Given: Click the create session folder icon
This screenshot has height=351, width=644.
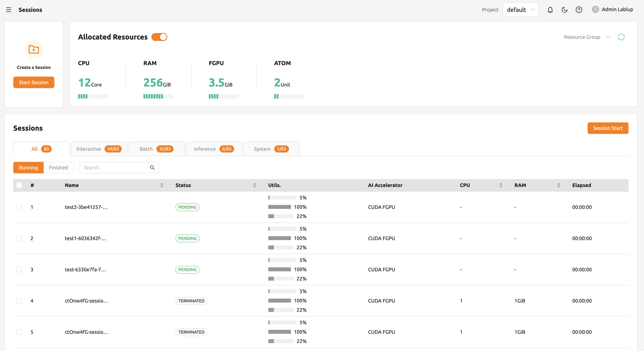Looking at the screenshot, I should point(34,49).
